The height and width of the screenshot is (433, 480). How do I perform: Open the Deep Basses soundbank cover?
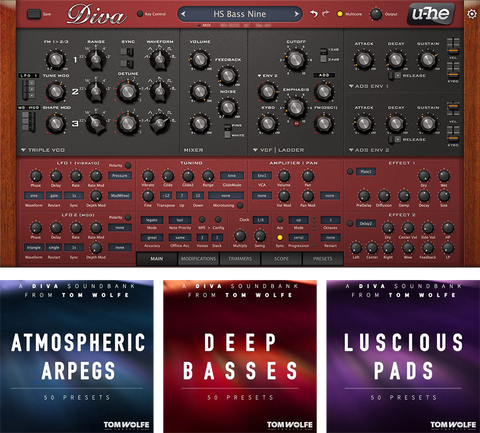coord(240,356)
